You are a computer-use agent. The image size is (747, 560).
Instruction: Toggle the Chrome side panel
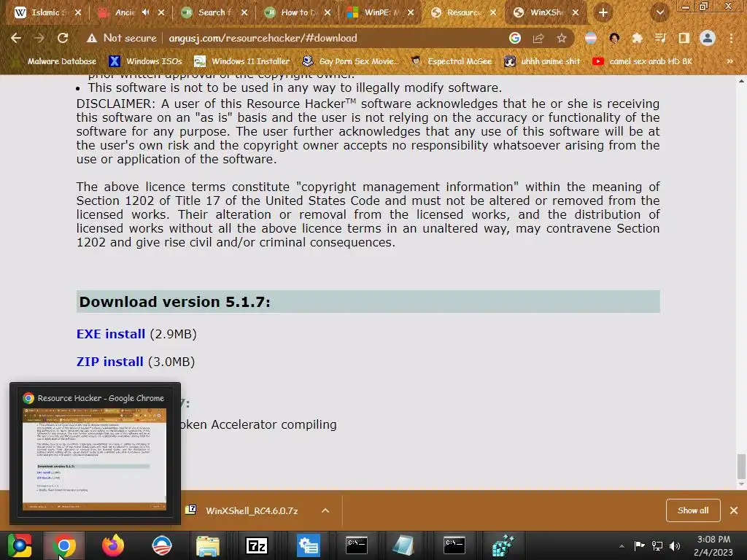[x=684, y=38]
